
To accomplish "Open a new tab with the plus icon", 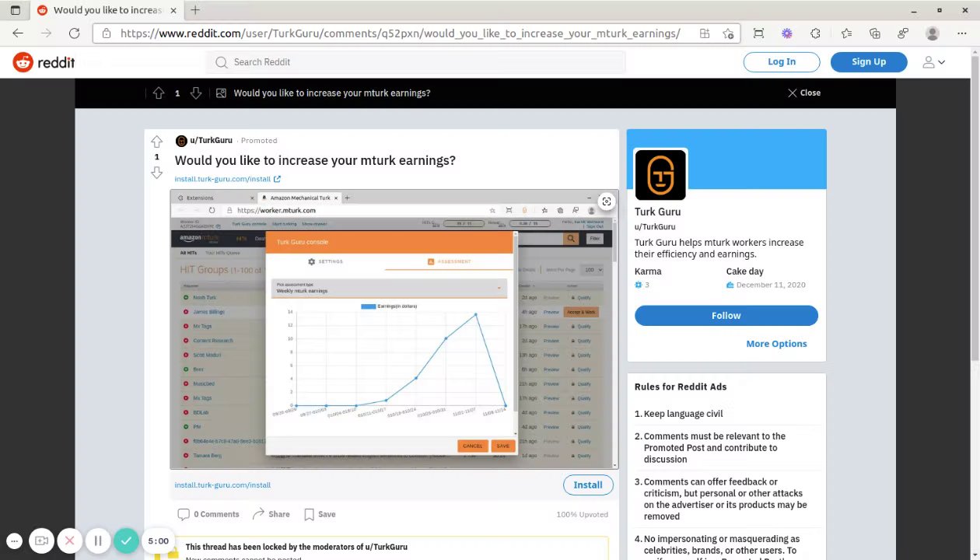I will 195,10.
